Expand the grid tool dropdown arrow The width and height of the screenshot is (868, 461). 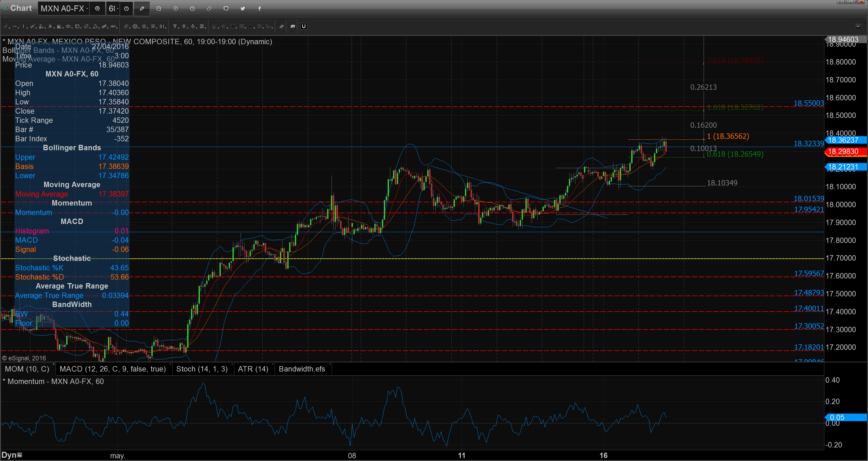tap(237, 28)
